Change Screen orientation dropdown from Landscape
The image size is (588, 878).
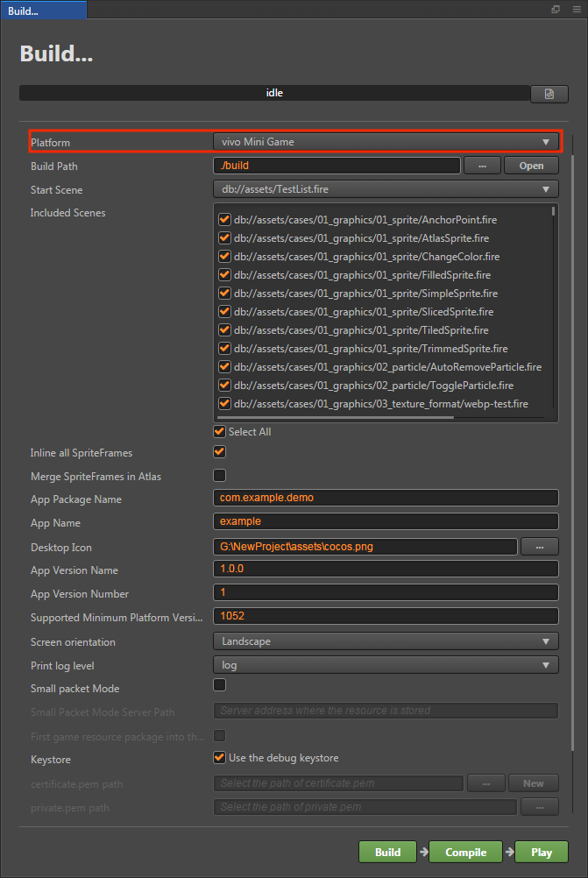386,641
